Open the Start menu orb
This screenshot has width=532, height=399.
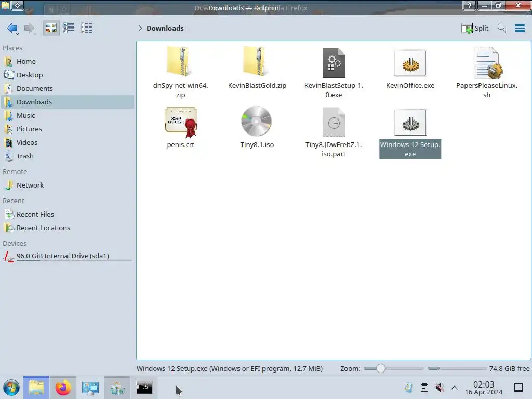click(11, 388)
